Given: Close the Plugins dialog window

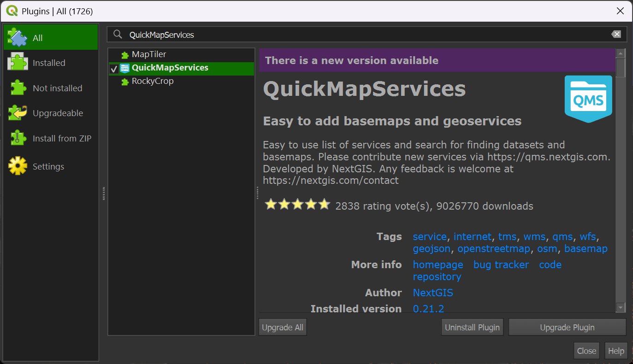Looking at the screenshot, I should click(x=621, y=11).
